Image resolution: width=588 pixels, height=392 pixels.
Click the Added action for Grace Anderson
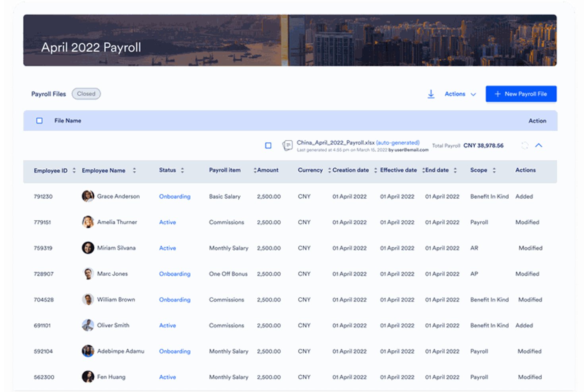click(x=524, y=197)
